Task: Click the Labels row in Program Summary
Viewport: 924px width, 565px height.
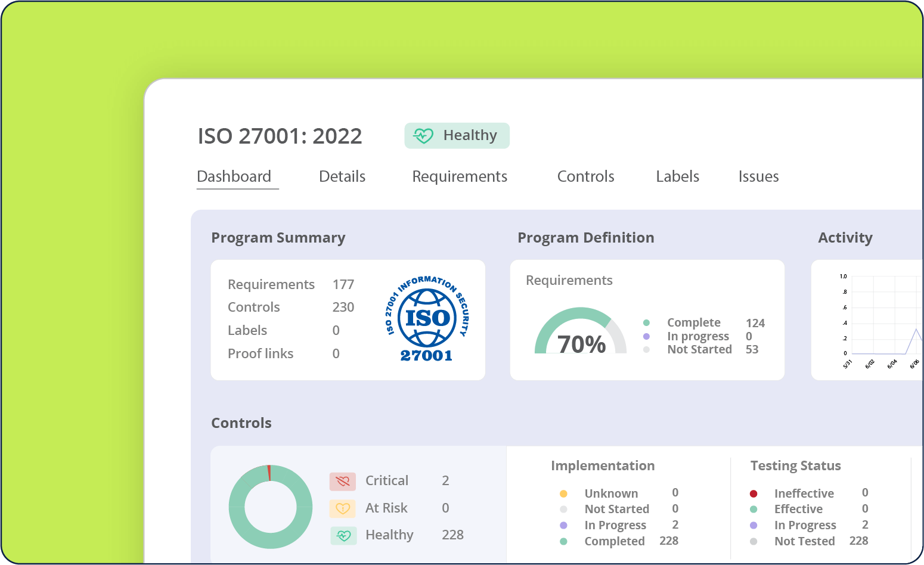Action: point(284,330)
